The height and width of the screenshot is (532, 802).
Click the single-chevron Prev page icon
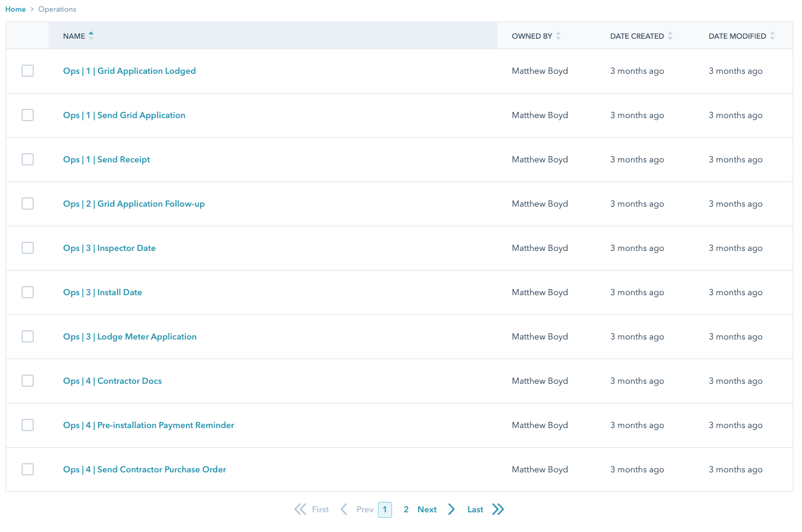[x=344, y=509]
